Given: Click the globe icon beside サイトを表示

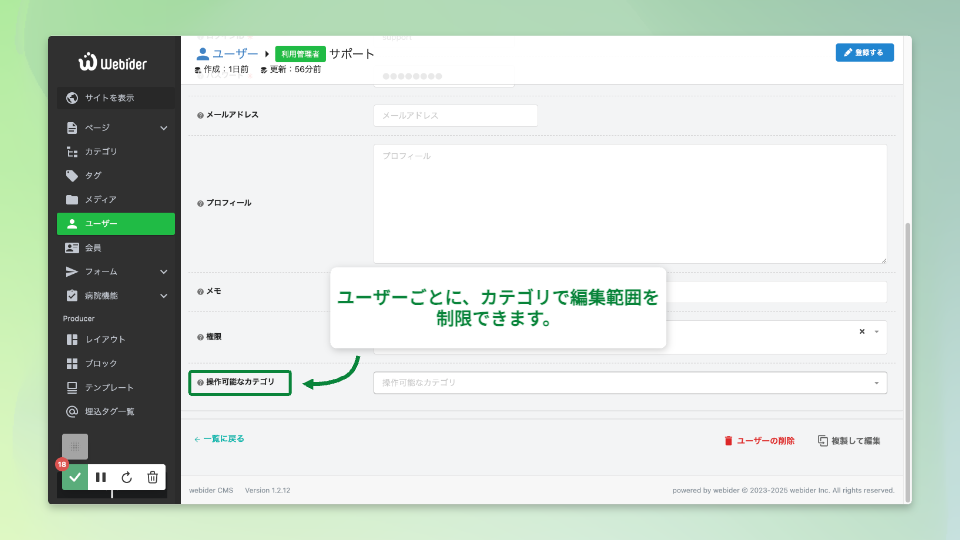Looking at the screenshot, I should coord(72,98).
